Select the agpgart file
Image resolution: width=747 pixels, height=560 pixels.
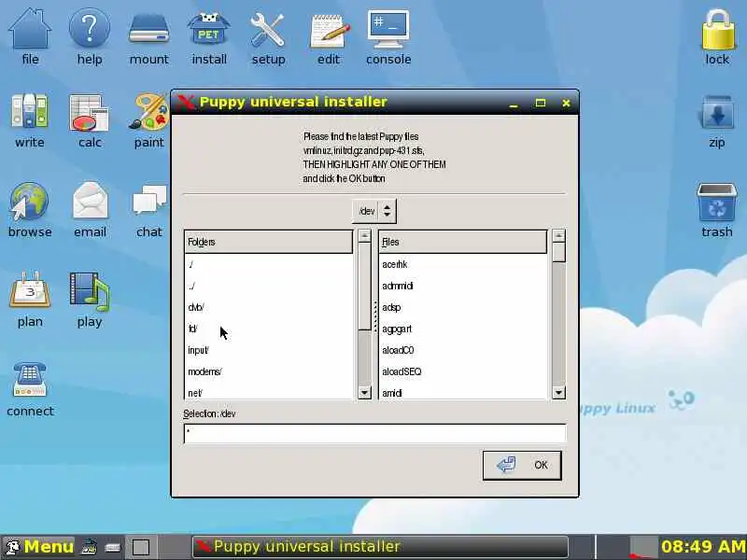click(462, 329)
